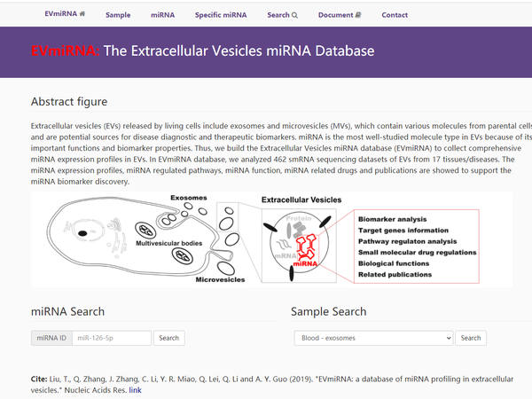Click the 'Biomarker analysis' text in figure

pyautogui.click(x=393, y=219)
